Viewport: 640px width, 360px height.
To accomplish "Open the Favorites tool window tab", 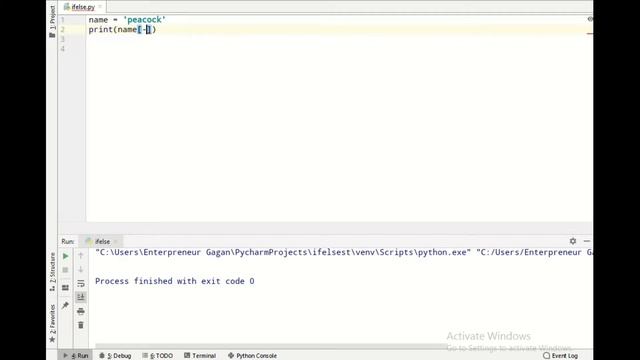I will point(52,323).
